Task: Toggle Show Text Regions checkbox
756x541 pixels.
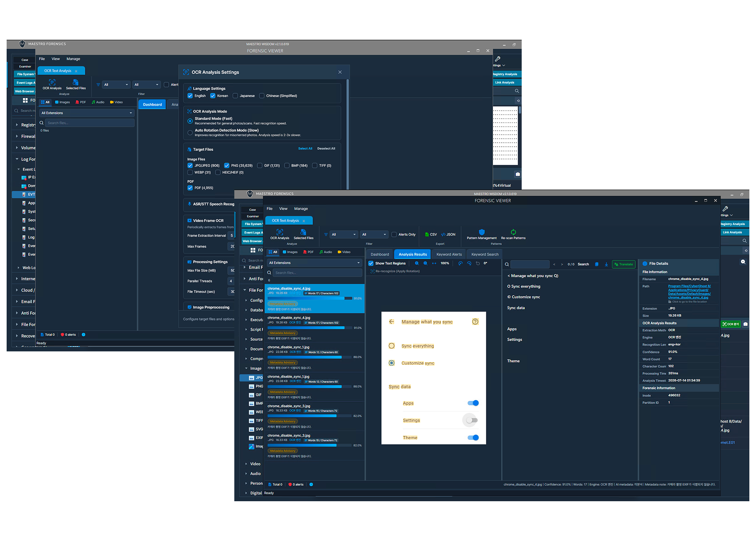Action: click(371, 263)
